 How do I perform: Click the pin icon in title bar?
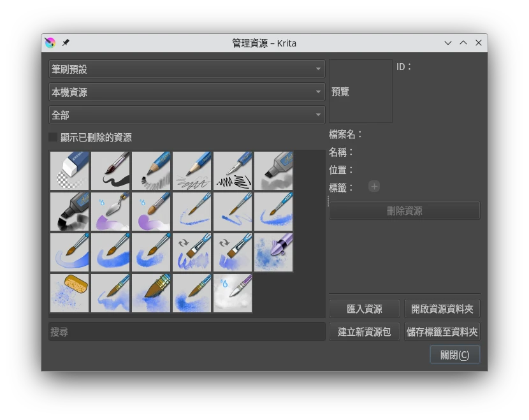coord(66,43)
